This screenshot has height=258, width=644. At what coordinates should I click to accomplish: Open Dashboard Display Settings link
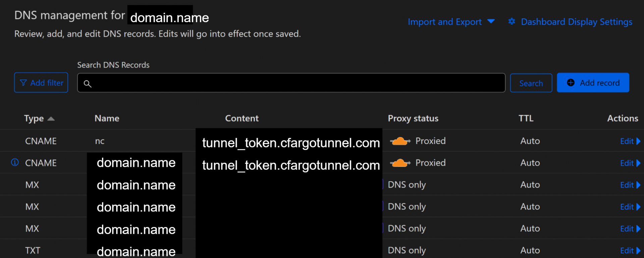pyautogui.click(x=577, y=22)
